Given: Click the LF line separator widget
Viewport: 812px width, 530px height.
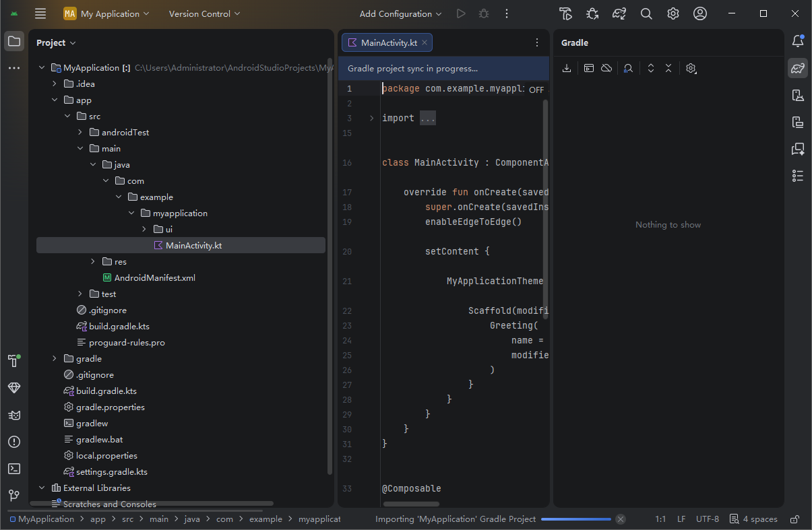Looking at the screenshot, I should (681, 519).
